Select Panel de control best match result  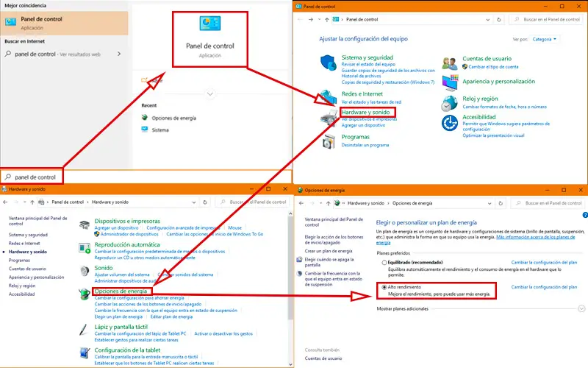pyautogui.click(x=64, y=23)
